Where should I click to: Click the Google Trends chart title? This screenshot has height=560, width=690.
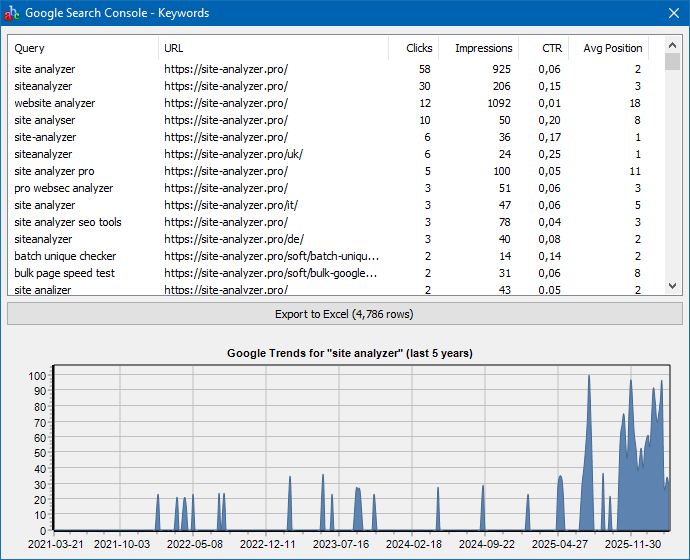pyautogui.click(x=350, y=353)
